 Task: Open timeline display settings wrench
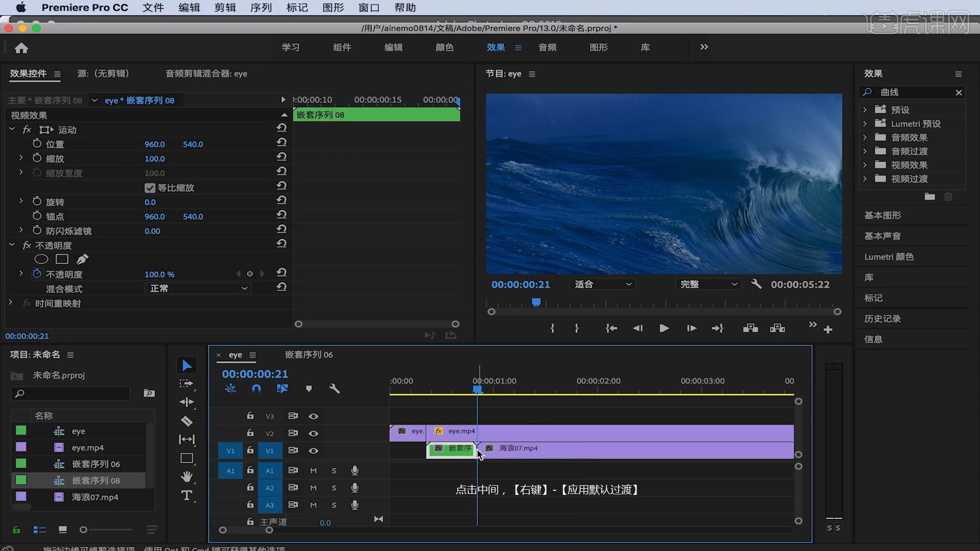pos(335,389)
